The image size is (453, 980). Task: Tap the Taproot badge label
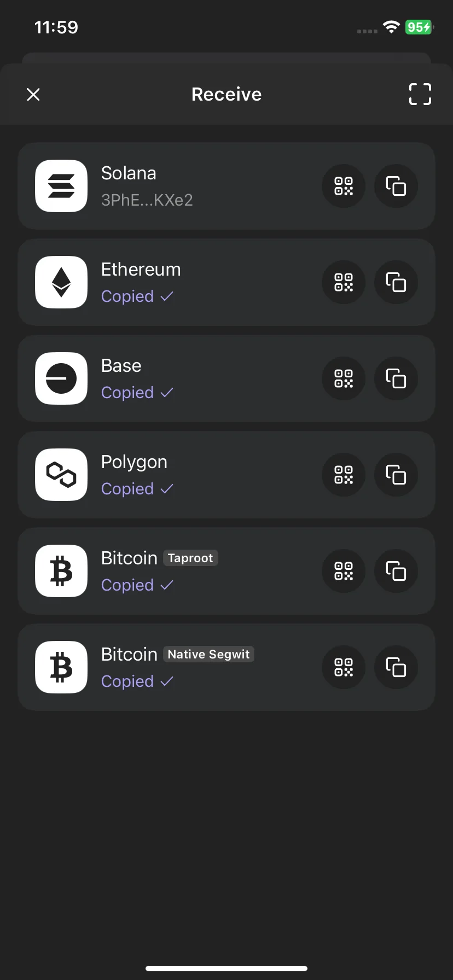190,558
